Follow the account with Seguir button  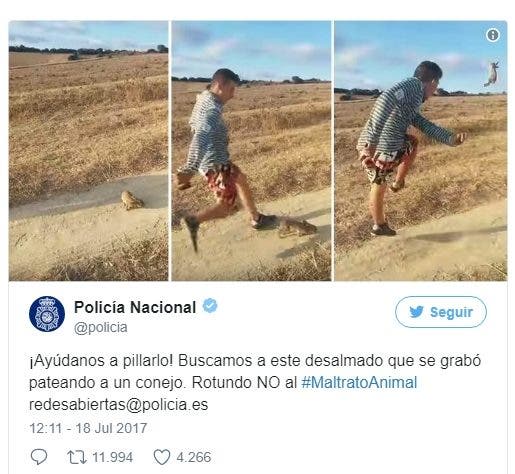[441, 312]
